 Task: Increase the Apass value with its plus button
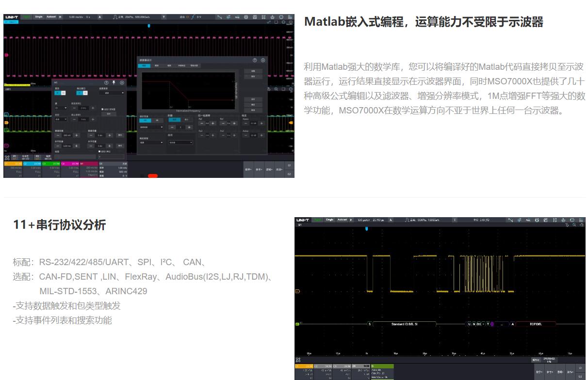click(261, 123)
